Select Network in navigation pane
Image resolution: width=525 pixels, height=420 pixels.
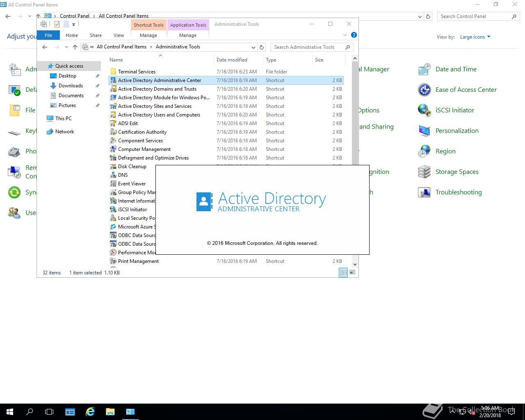click(x=64, y=132)
